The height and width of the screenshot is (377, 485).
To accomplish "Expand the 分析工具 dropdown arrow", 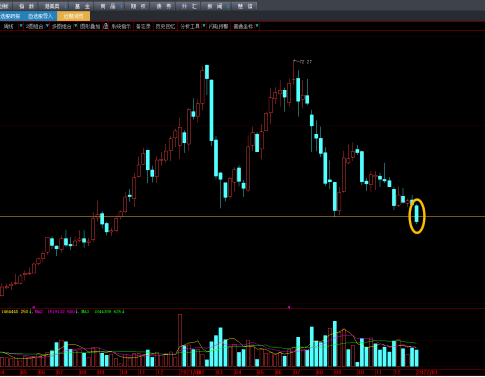I will 204,26.
